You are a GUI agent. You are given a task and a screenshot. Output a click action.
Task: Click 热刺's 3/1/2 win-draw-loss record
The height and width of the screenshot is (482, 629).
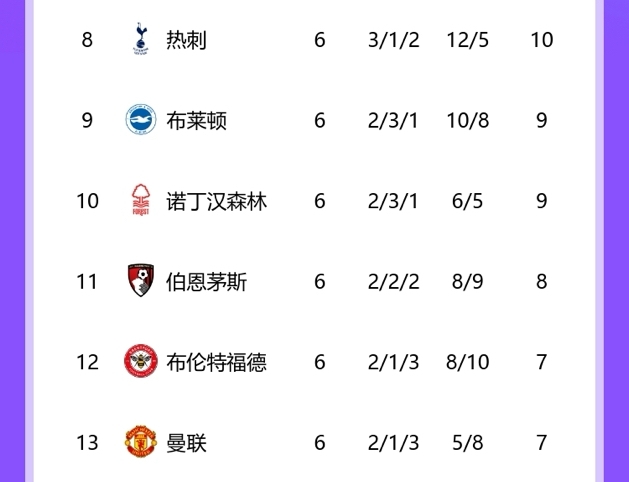393,40
